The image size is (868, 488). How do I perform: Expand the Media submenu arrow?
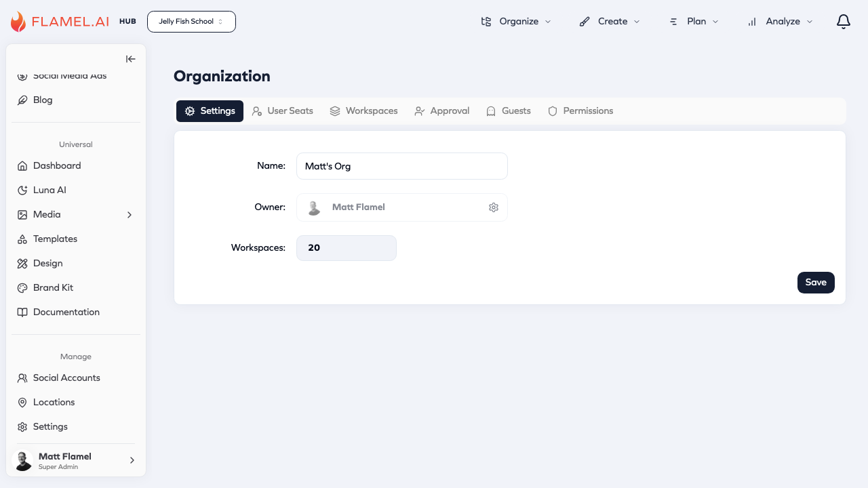pos(130,215)
